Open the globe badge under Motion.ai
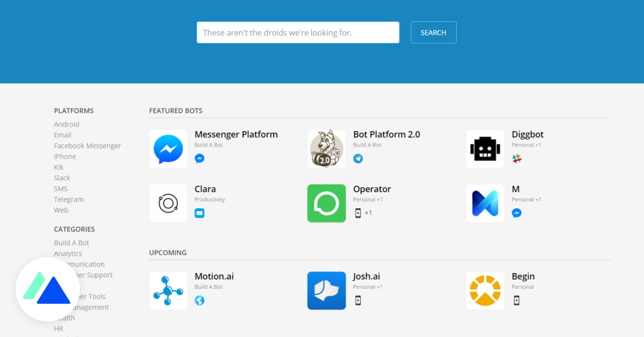644x337 pixels. (199, 301)
